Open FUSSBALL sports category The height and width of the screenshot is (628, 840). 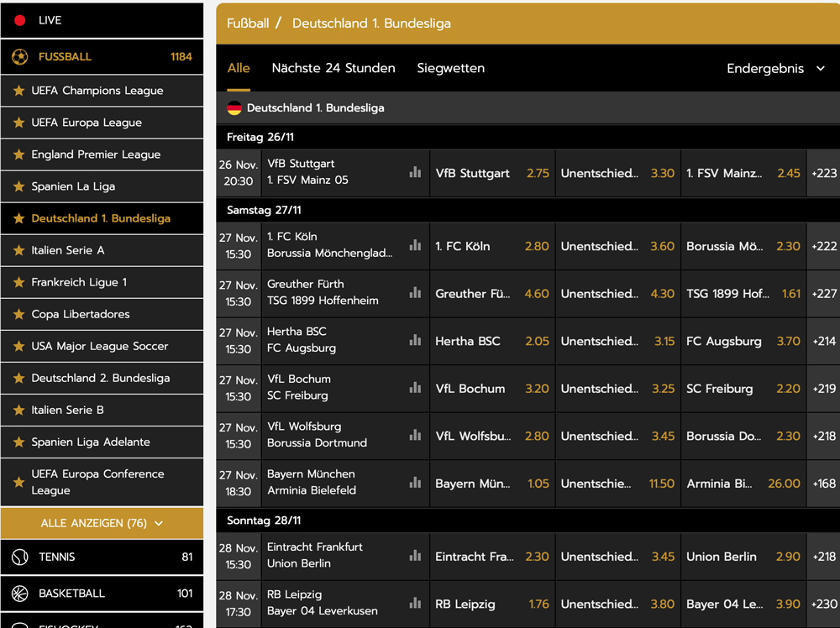tap(102, 57)
